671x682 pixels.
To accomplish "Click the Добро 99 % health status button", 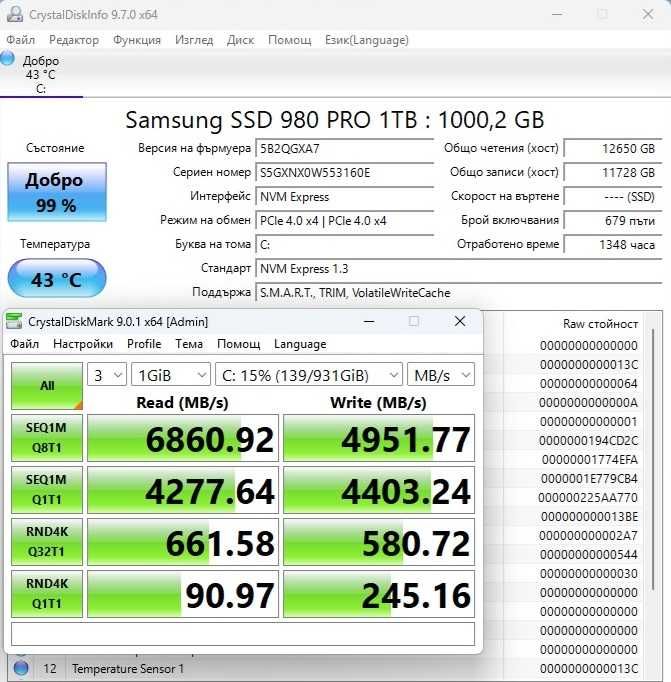I will [x=57, y=192].
